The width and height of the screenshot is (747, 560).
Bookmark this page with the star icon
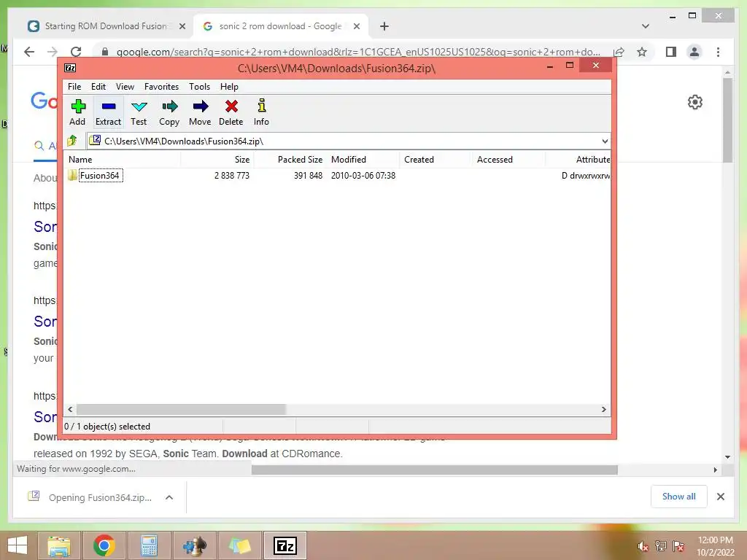click(x=642, y=52)
